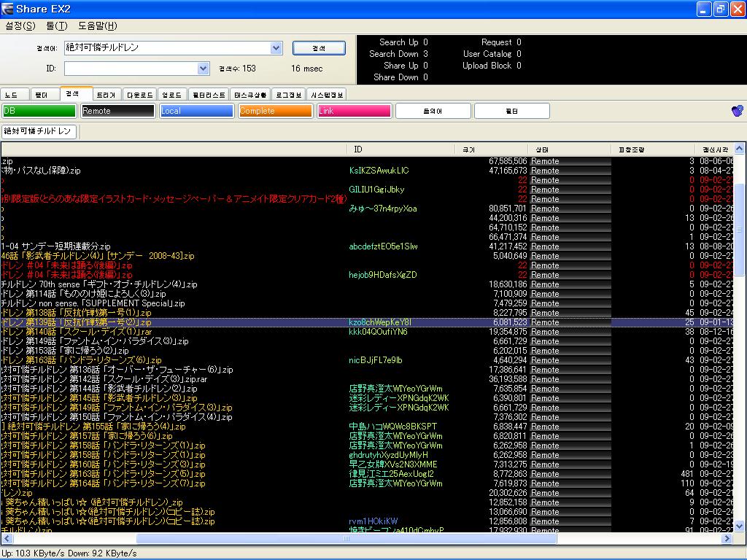Sort by the 상태 status column header
The width and height of the screenshot is (747, 560).
(569, 149)
